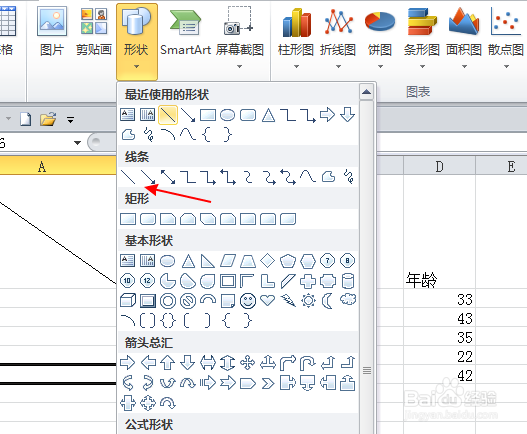Click the New document quick access icon

pos(26,119)
